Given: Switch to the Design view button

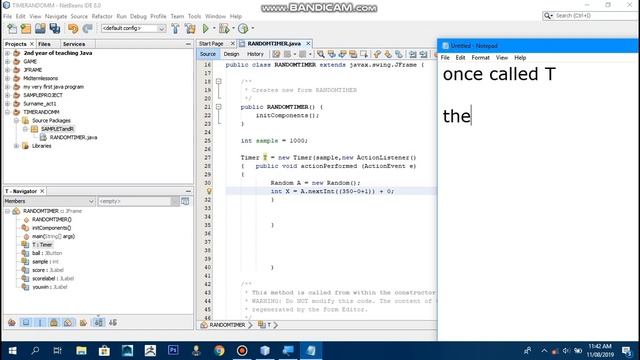Looking at the screenshot, I should tap(231, 54).
